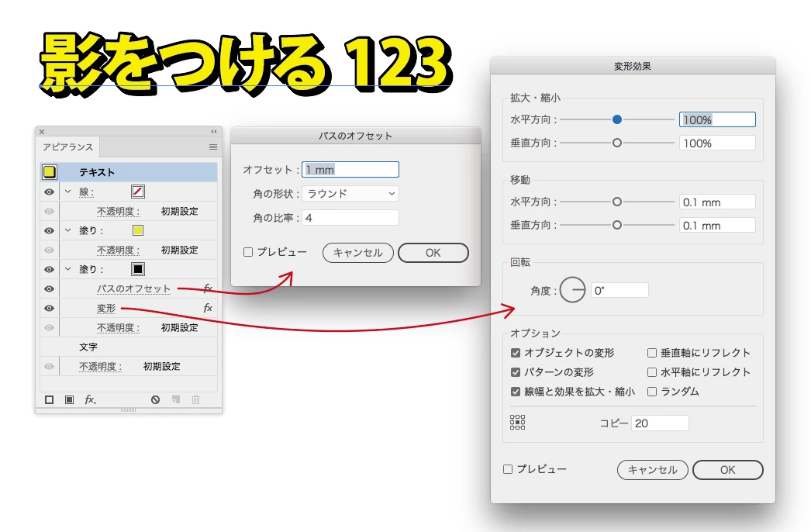Close the Appearance panel with X
Image resolution: width=811 pixels, height=532 pixels.
[x=42, y=132]
